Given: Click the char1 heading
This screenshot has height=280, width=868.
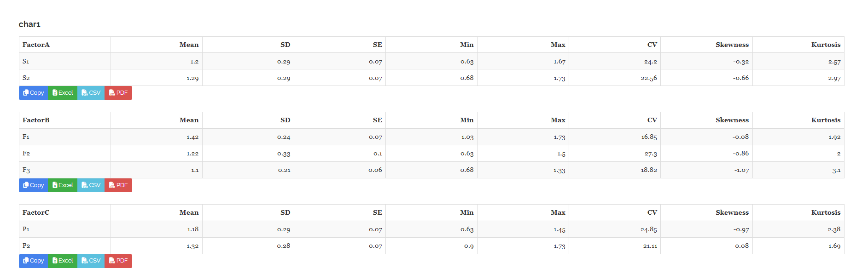Looking at the screenshot, I should [29, 24].
